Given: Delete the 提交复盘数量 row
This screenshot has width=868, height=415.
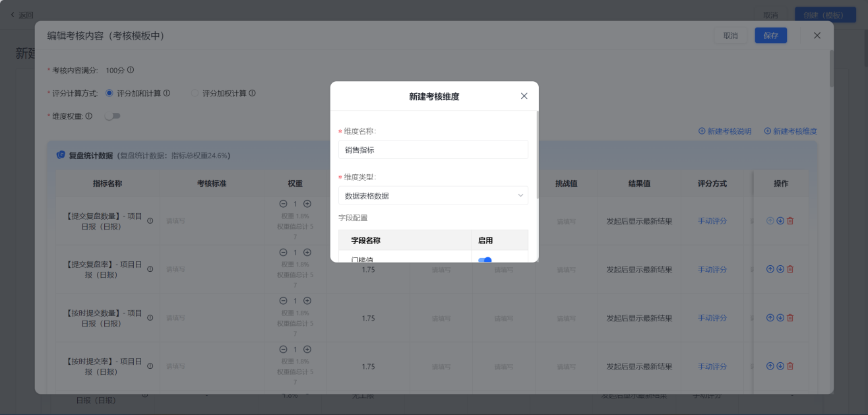Looking at the screenshot, I should (x=790, y=221).
